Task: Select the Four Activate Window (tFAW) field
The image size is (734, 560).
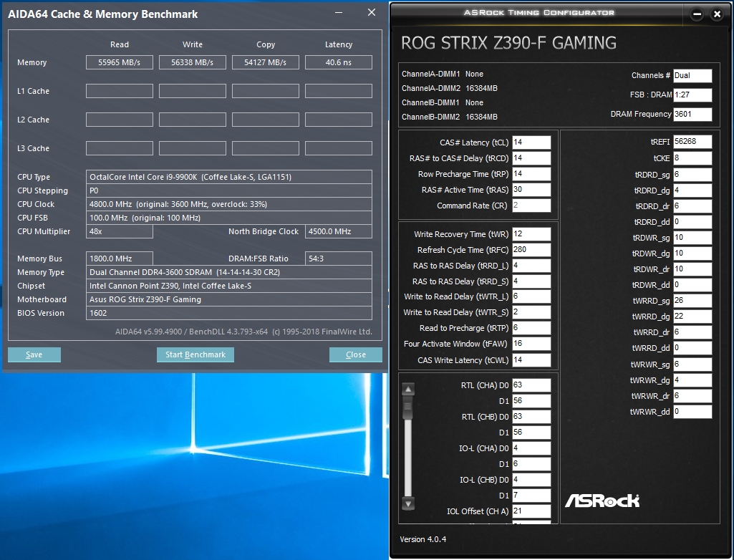Action: pyautogui.click(x=531, y=344)
